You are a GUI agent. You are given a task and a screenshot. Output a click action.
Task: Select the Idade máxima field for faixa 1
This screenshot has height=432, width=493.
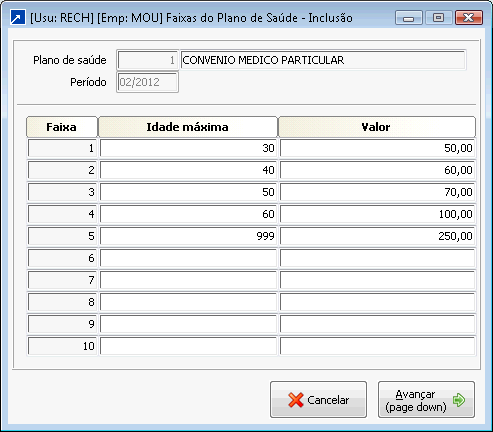(188, 148)
